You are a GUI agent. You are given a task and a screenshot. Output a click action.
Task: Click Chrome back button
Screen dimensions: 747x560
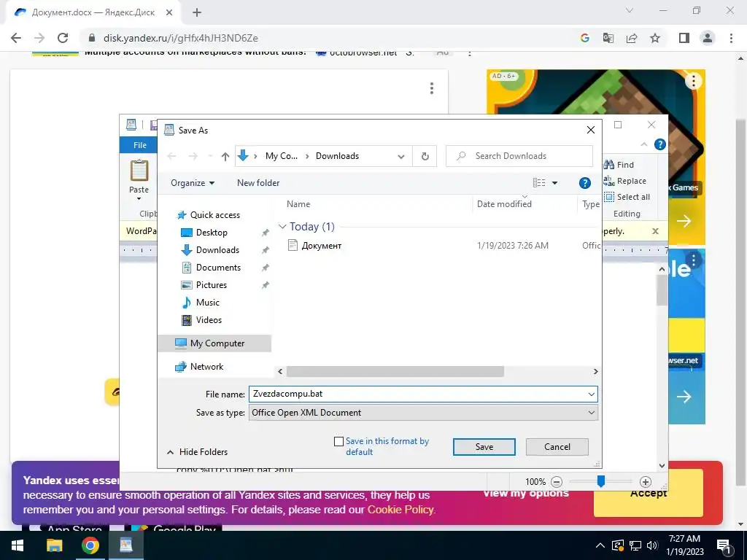(x=16, y=38)
